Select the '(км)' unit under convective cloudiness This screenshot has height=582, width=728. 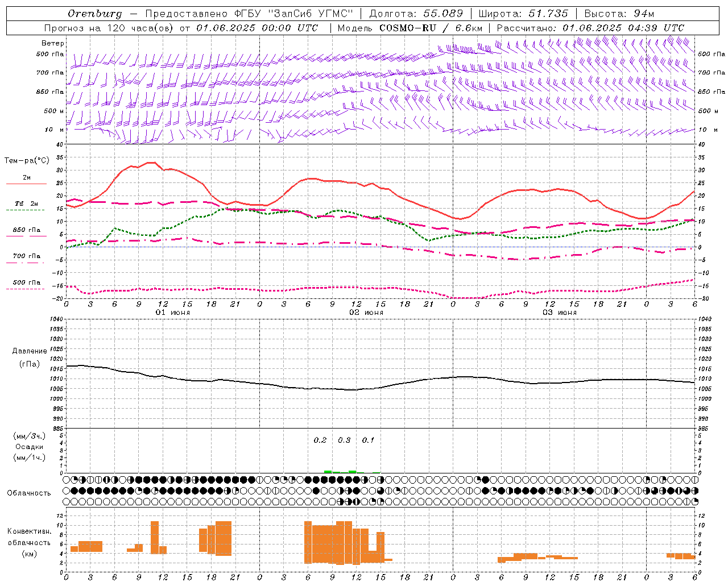coord(29,554)
